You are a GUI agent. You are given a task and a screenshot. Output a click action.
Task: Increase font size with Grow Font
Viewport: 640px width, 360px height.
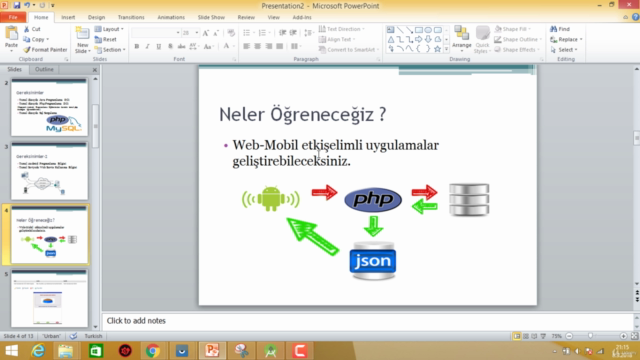pos(206,33)
